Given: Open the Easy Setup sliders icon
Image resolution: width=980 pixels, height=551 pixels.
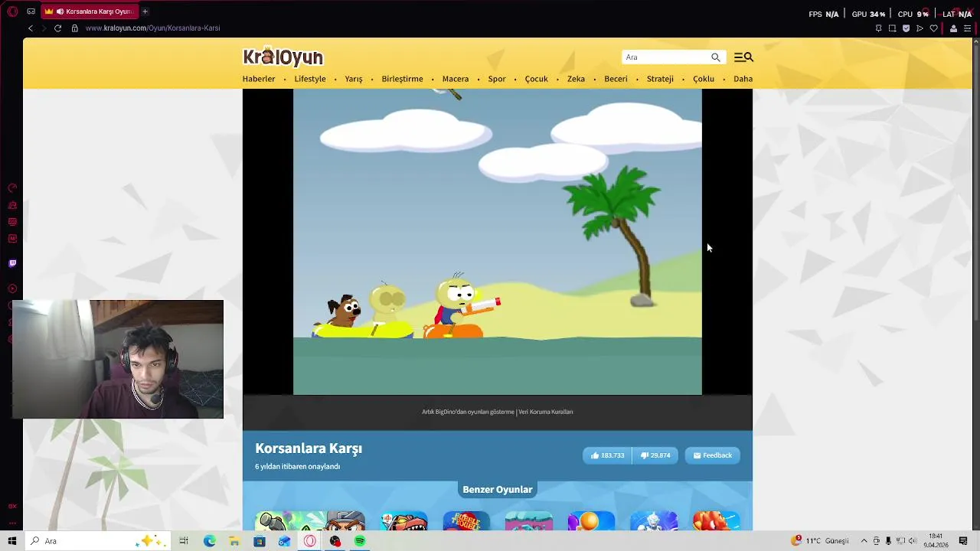Looking at the screenshot, I should pyautogui.click(x=967, y=28).
